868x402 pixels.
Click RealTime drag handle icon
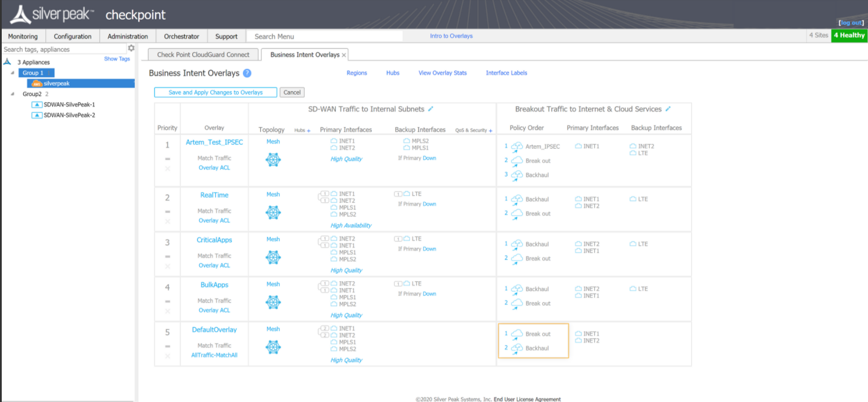point(168,211)
